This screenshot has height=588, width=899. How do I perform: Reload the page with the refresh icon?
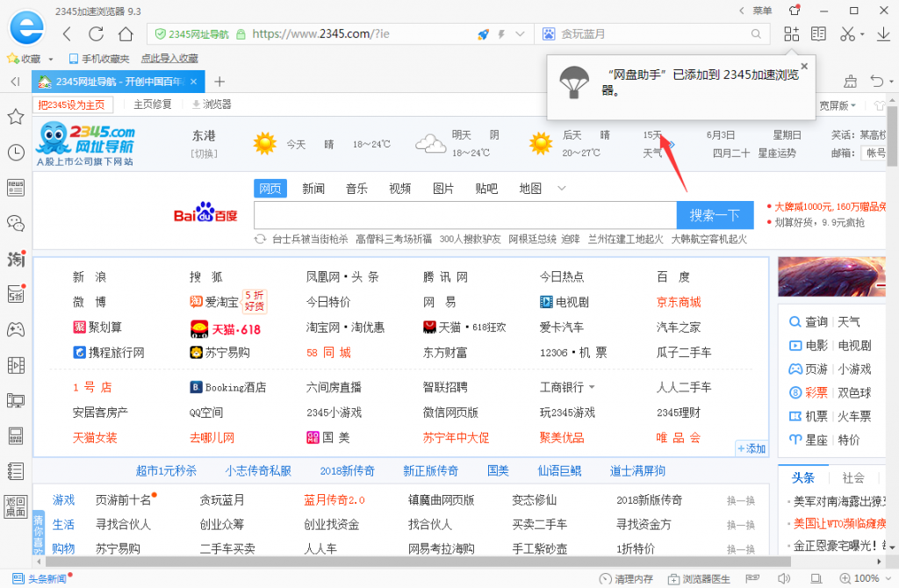click(x=97, y=34)
